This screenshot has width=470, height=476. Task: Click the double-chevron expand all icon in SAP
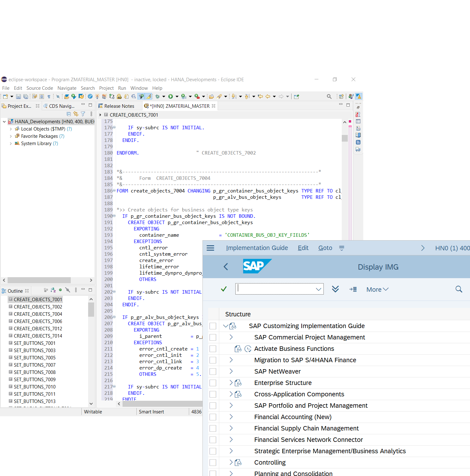click(335, 289)
